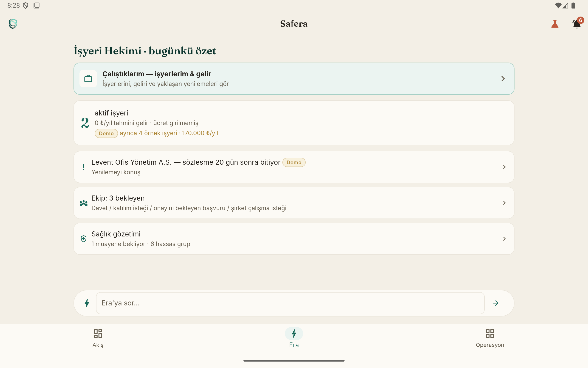Open the 2 aktif işyeri summary card
The image size is (588, 368).
294,123
